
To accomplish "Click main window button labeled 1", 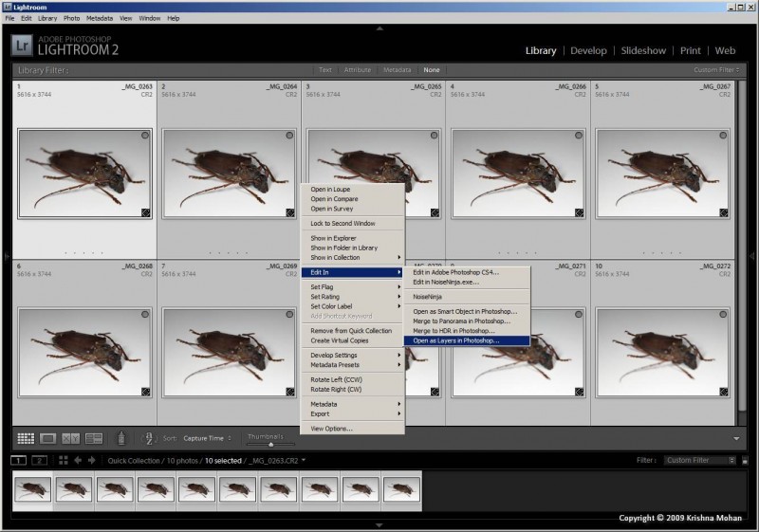I will (18, 461).
